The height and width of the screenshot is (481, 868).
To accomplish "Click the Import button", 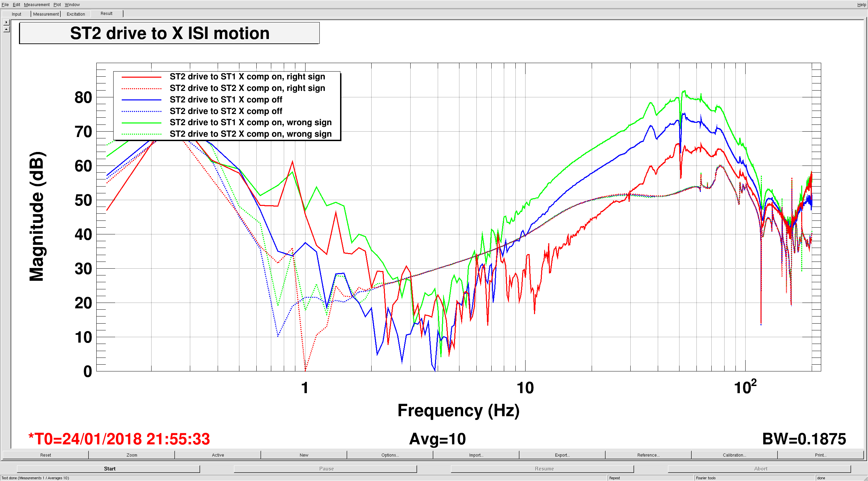I will point(476,455).
